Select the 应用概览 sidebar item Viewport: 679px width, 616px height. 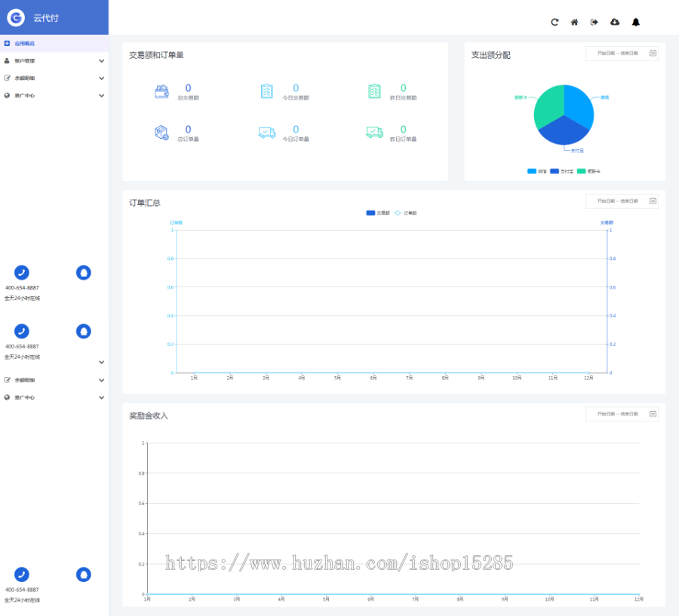pyautogui.click(x=24, y=44)
